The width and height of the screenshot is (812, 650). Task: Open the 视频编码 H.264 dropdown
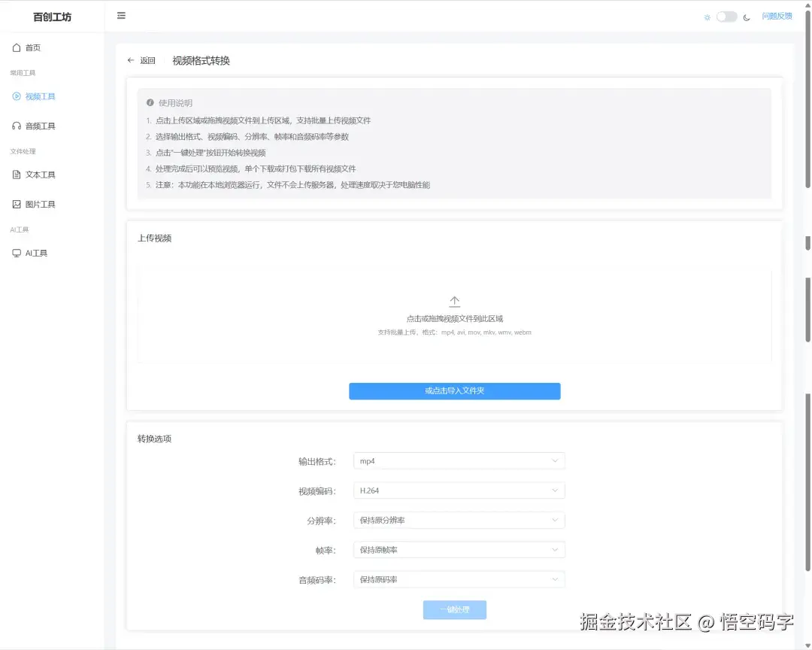459,490
